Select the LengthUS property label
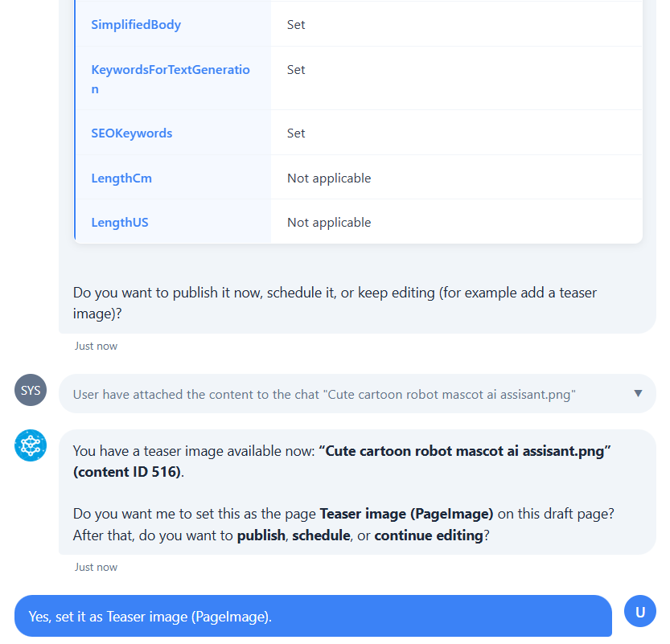This screenshot has height=644, width=670. [x=120, y=223]
